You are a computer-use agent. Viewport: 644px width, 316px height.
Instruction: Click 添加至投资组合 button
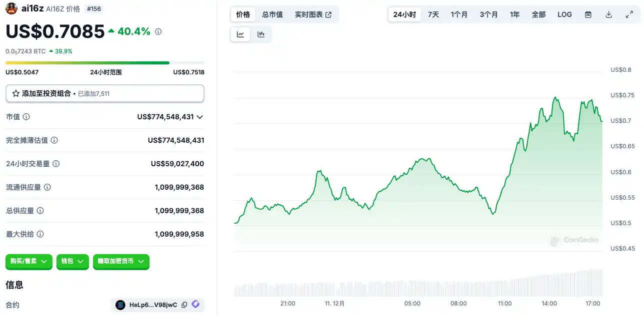coord(104,93)
